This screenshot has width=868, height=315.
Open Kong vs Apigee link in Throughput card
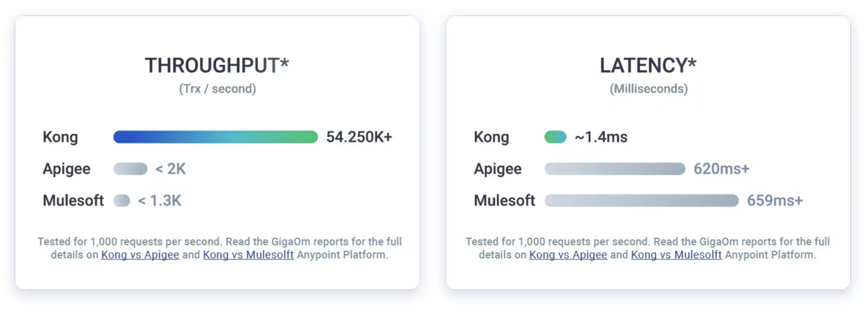[140, 255]
